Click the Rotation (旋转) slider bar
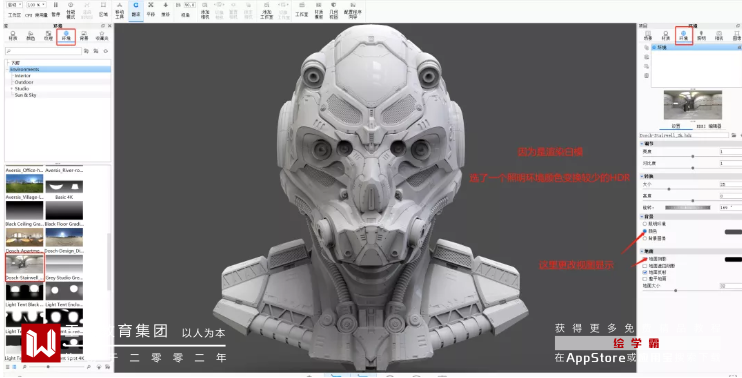 pyautogui.click(x=688, y=207)
